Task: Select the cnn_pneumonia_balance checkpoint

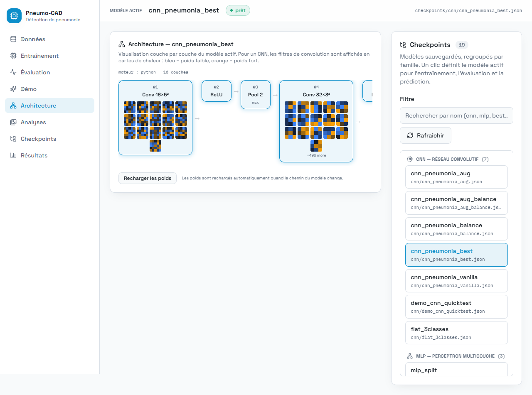Action: click(x=456, y=229)
